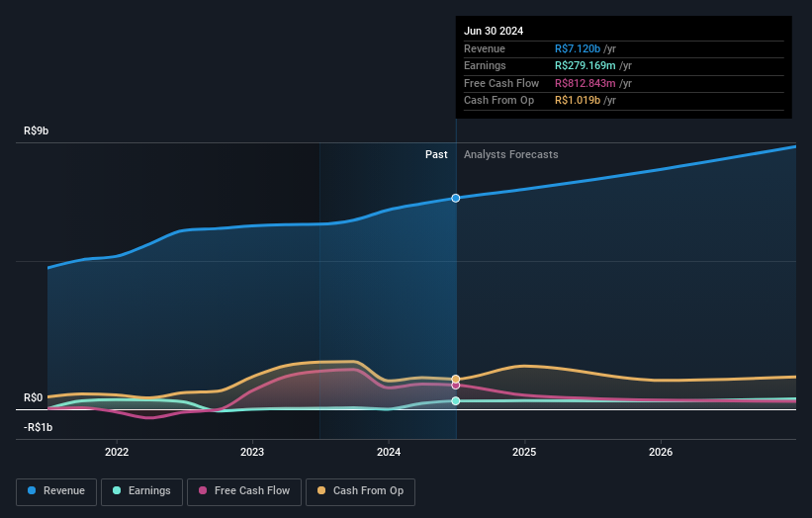The height and width of the screenshot is (518, 812).
Task: Select the Earnings data point marker
Action: click(x=456, y=401)
